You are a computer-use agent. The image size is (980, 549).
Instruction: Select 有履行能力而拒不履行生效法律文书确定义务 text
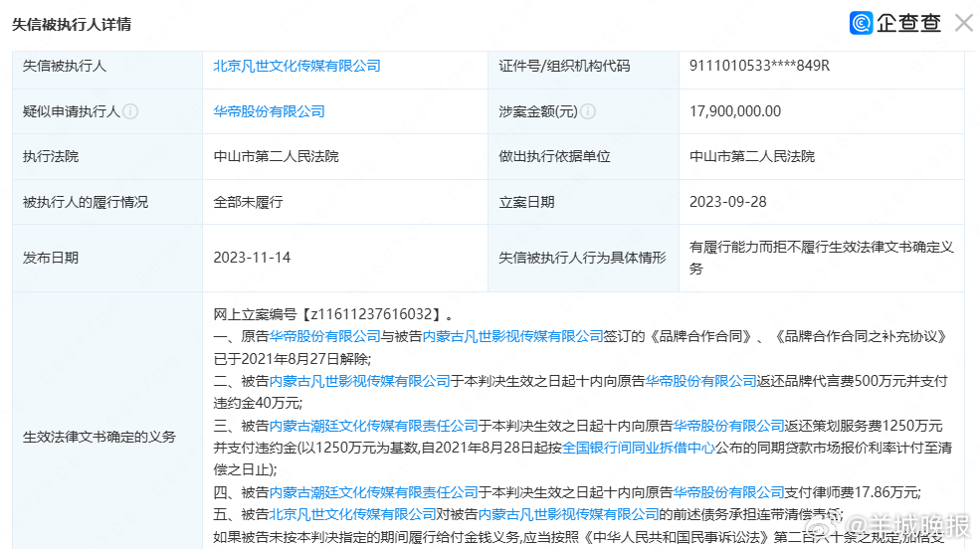tap(821, 258)
